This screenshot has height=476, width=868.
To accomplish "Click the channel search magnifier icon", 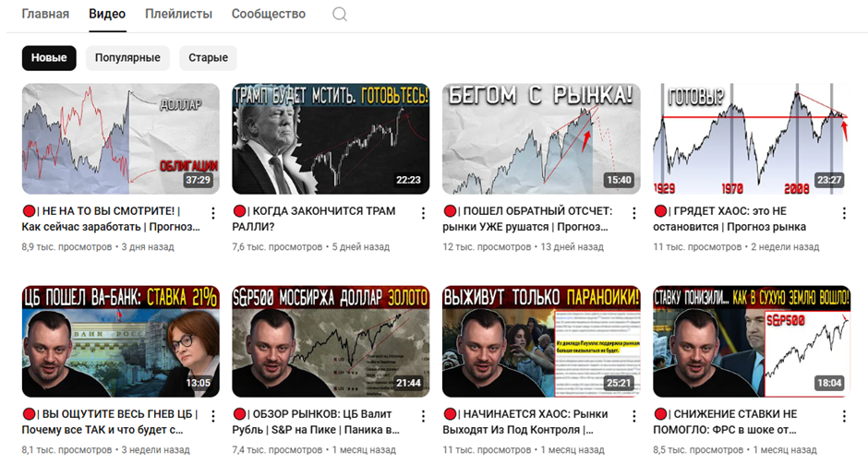I will (339, 14).
